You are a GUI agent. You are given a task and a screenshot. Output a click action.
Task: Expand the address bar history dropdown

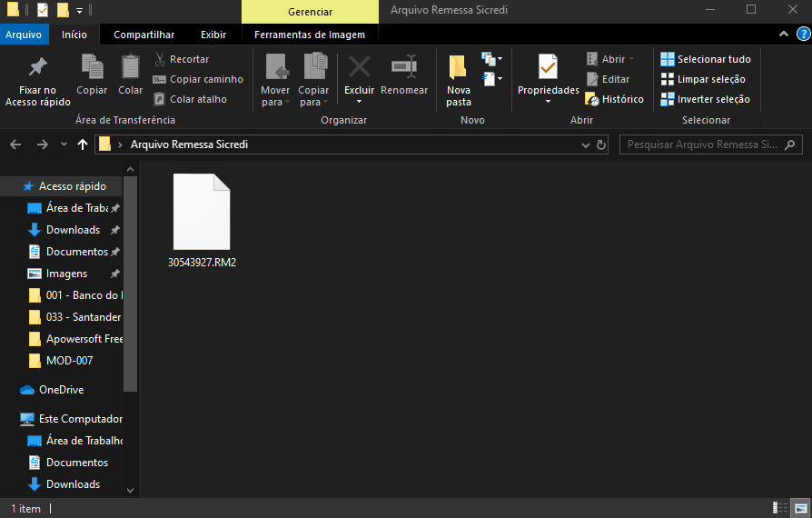click(x=586, y=145)
